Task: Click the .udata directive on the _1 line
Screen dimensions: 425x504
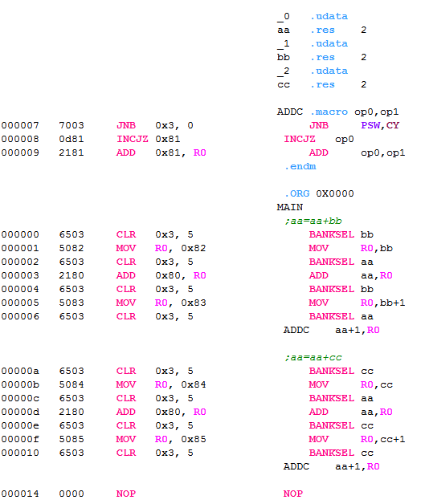Action: click(x=329, y=43)
